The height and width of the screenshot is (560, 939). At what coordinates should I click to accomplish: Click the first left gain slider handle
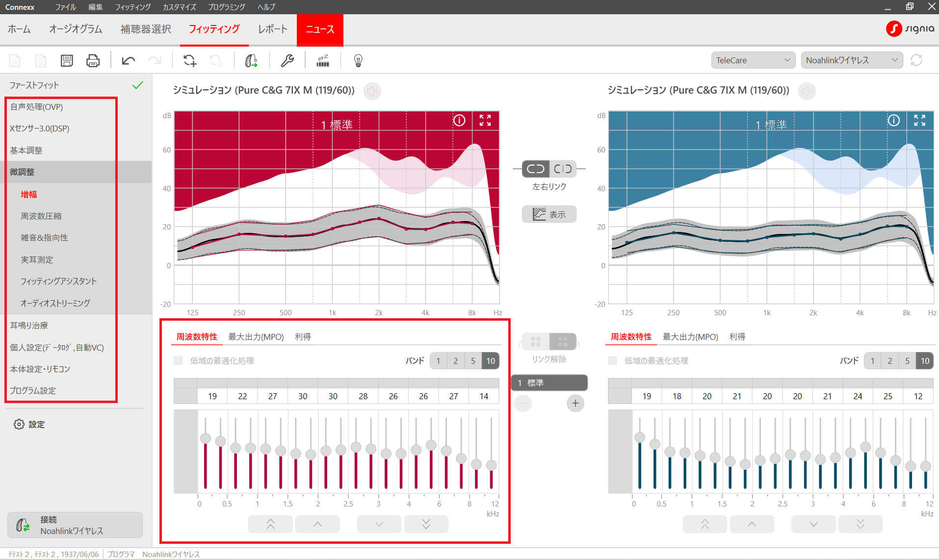[x=206, y=438]
